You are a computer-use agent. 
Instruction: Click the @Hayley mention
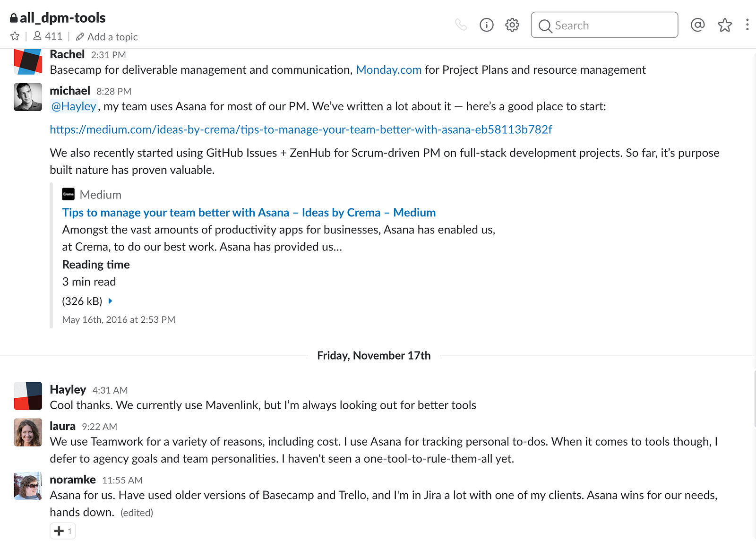tap(74, 106)
